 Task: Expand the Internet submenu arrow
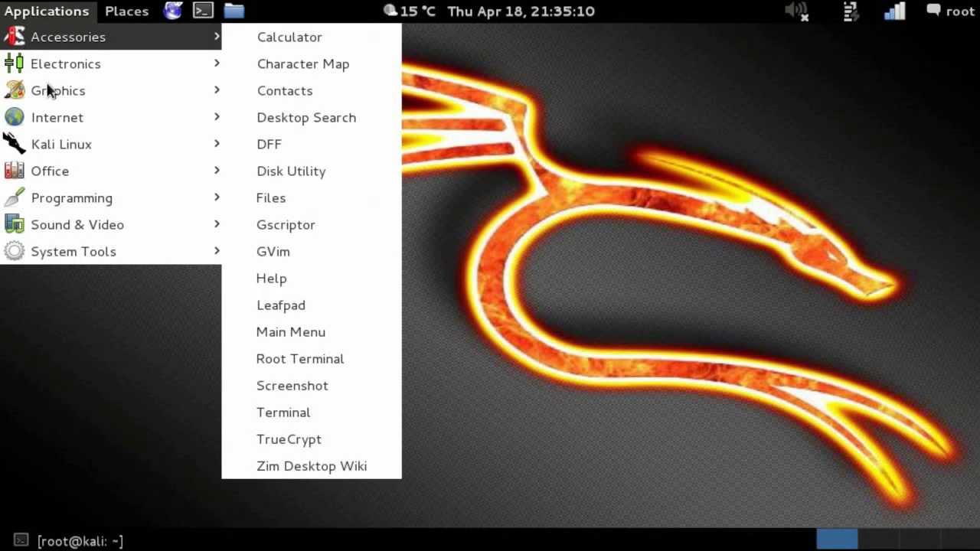click(x=217, y=117)
